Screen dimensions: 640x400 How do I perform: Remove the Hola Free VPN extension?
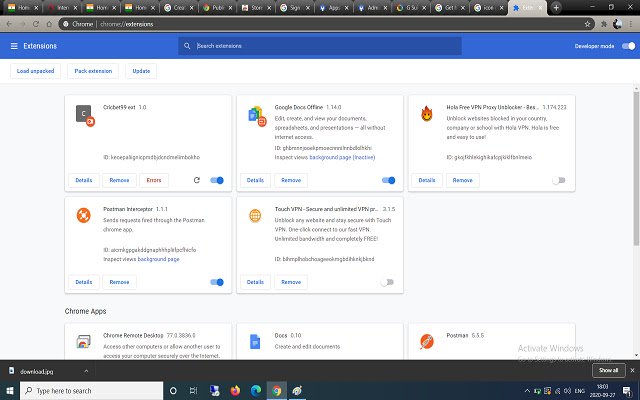462,180
